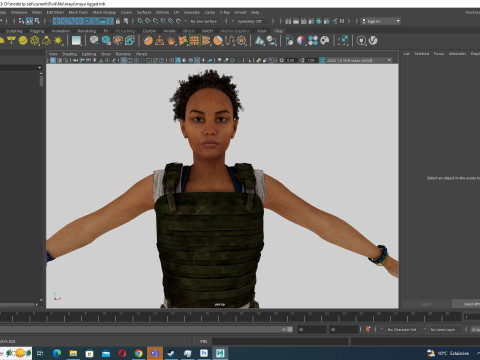Open the left panel dropdown arrow
The image size is (480, 360).
(40, 68)
